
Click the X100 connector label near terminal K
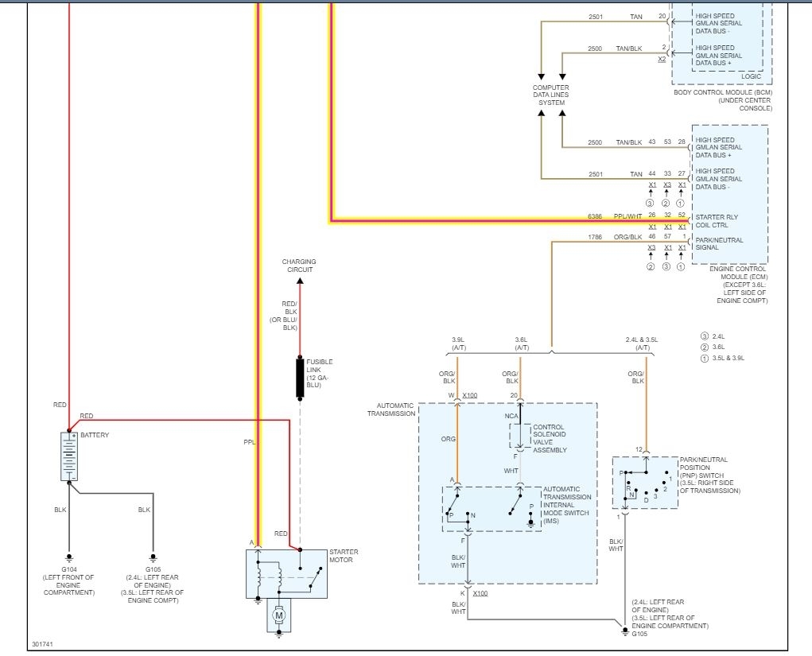point(480,593)
